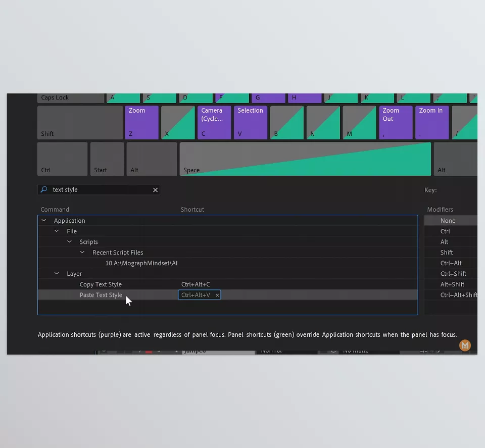The image size is (485, 448).
Task: Select the Alt+Shift modifier row
Action: click(451, 284)
